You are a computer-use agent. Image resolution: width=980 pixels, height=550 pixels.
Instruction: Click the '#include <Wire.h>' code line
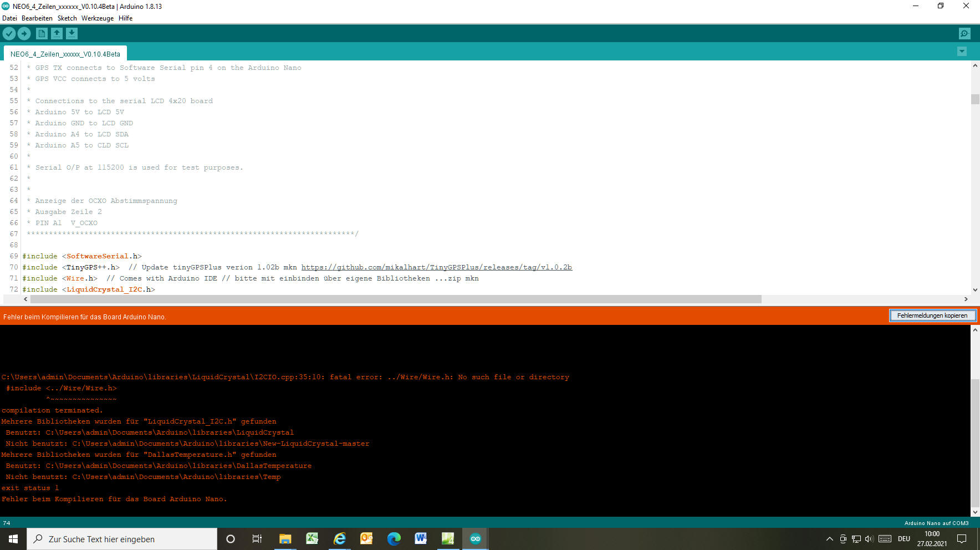(60, 278)
